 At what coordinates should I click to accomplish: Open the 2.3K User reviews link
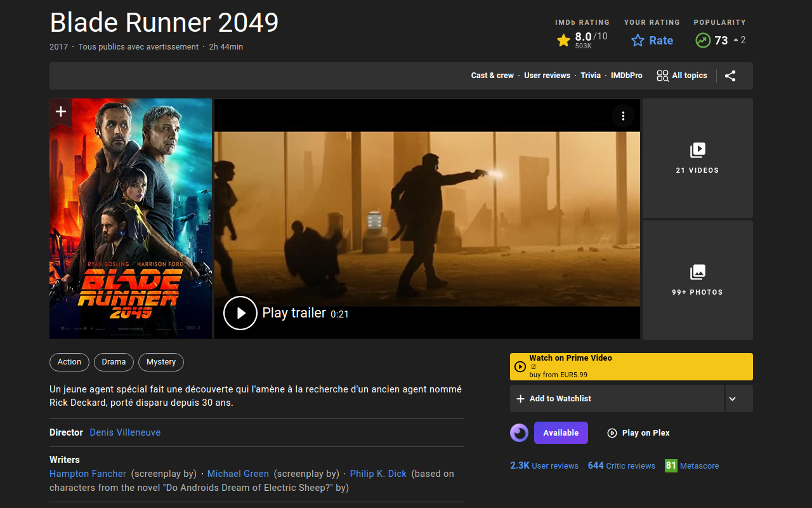544,465
